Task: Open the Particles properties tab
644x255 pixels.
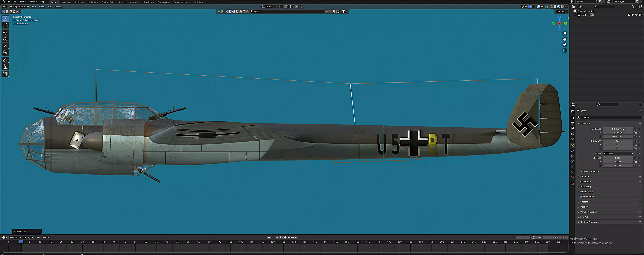Action: (572, 156)
